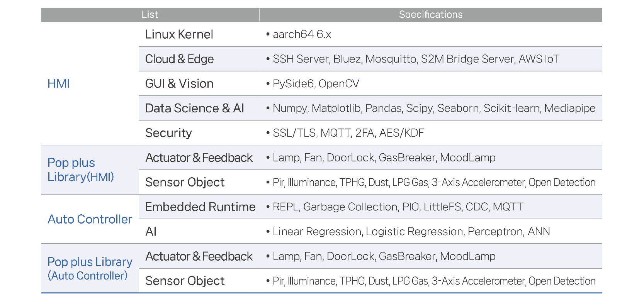The height and width of the screenshot is (300, 644).
Task: Select the Pop plus Library(HMI) category label
Action: tap(80, 170)
